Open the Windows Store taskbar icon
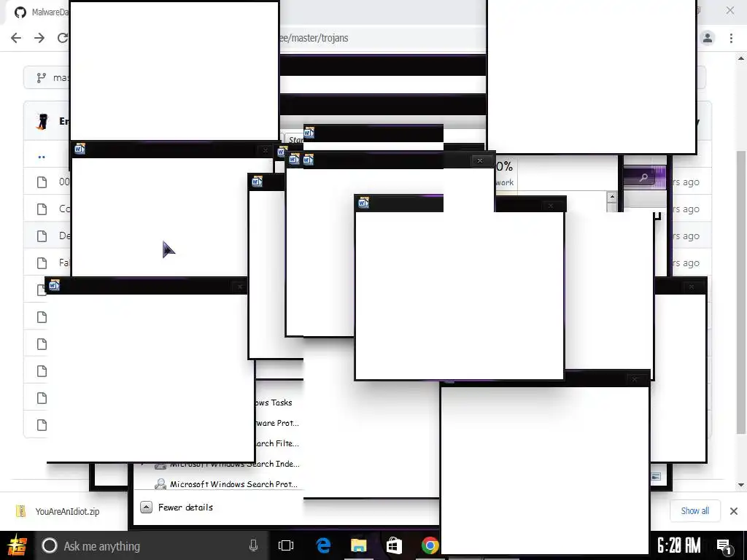 [x=394, y=545]
